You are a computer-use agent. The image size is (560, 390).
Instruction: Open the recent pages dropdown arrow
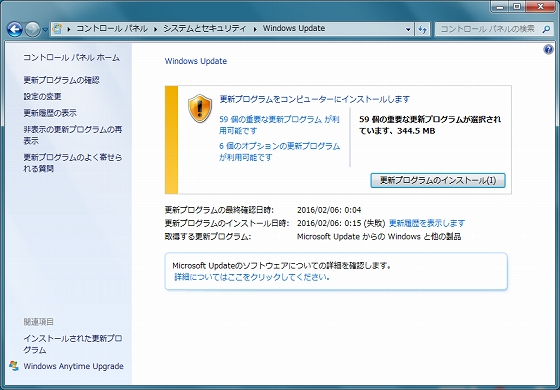point(45,30)
